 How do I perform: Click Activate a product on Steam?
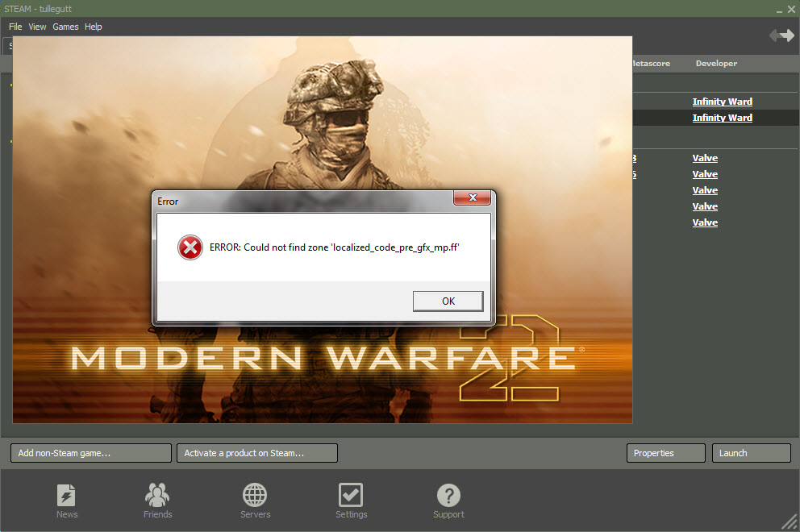pos(257,453)
